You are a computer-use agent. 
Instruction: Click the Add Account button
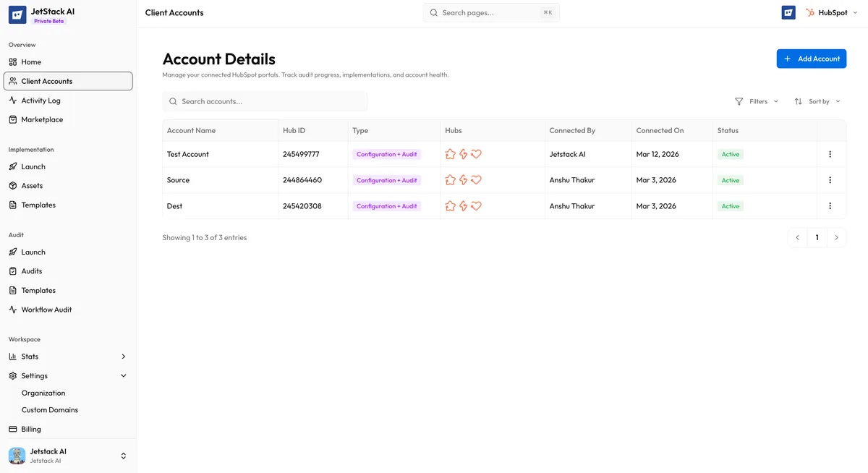811,59
